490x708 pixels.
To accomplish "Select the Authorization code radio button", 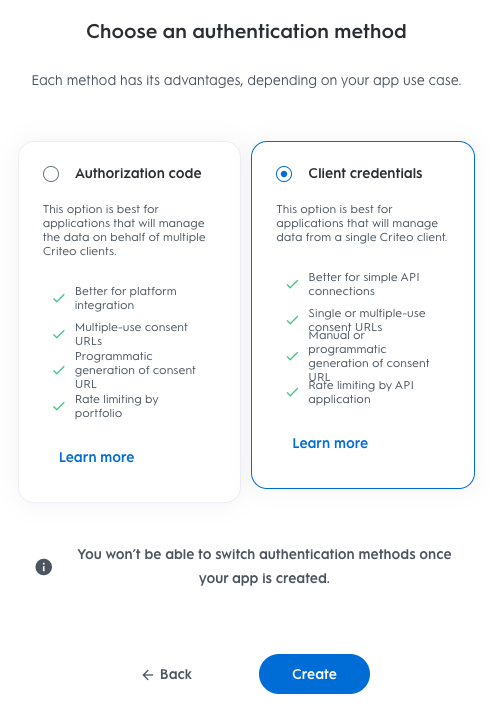I will click(51, 174).
